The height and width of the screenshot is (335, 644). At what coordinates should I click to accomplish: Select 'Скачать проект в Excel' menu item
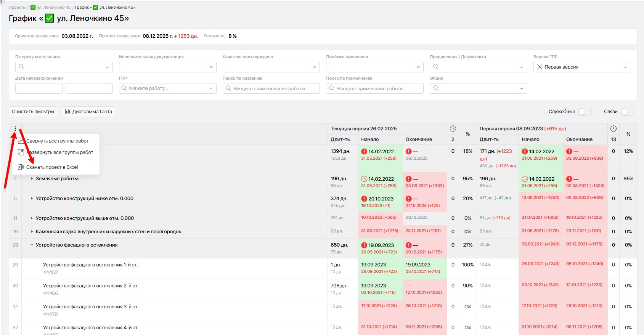click(52, 167)
